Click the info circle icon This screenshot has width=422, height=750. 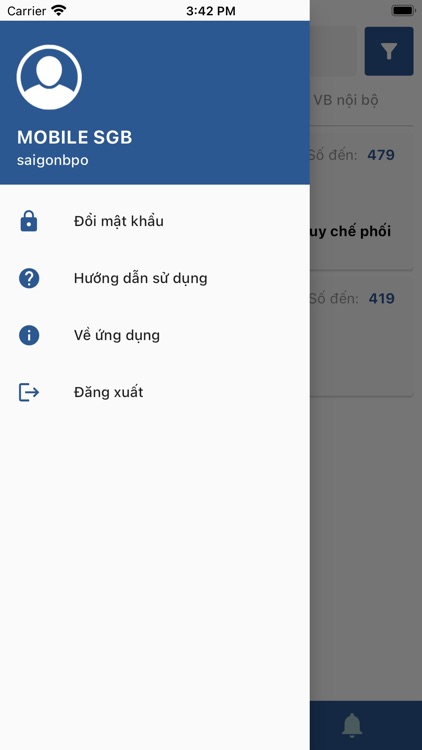[29, 335]
